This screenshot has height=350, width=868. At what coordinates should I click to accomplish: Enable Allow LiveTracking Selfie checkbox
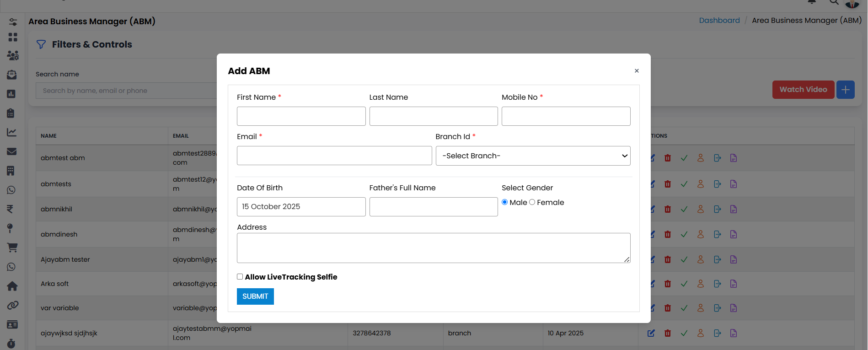tap(240, 277)
